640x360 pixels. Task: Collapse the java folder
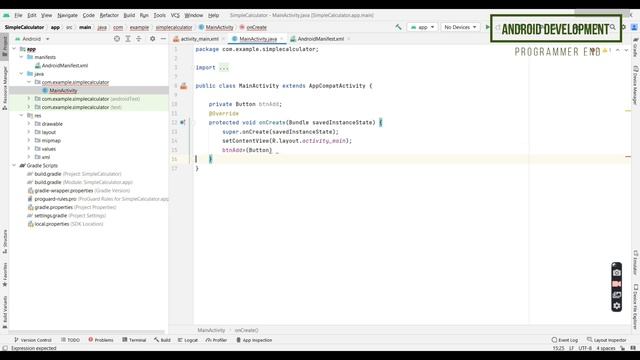[x=21, y=73]
